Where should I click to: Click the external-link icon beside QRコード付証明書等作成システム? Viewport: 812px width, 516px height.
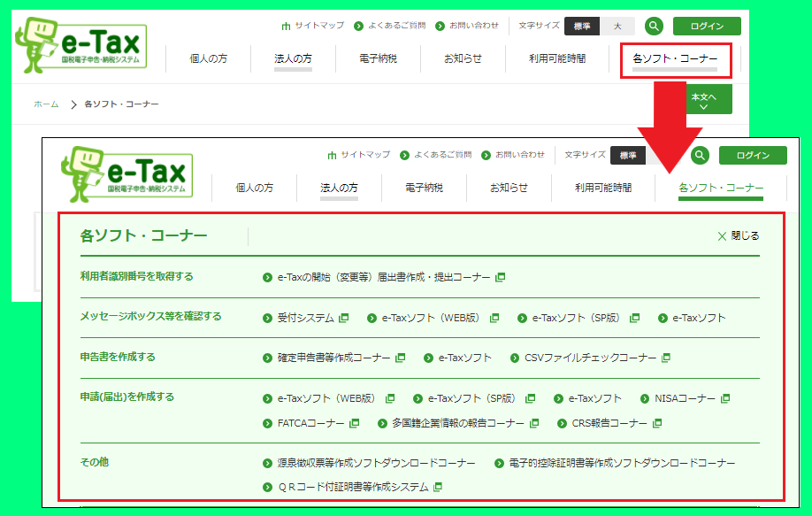[x=438, y=487]
